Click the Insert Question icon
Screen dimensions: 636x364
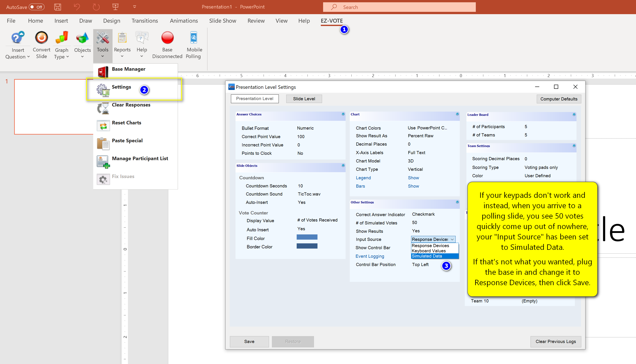click(17, 37)
